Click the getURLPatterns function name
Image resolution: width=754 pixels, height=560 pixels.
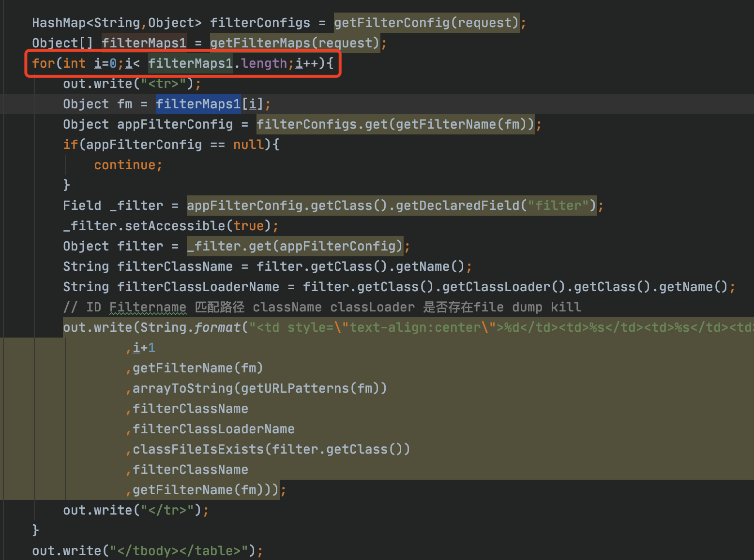[295, 388]
